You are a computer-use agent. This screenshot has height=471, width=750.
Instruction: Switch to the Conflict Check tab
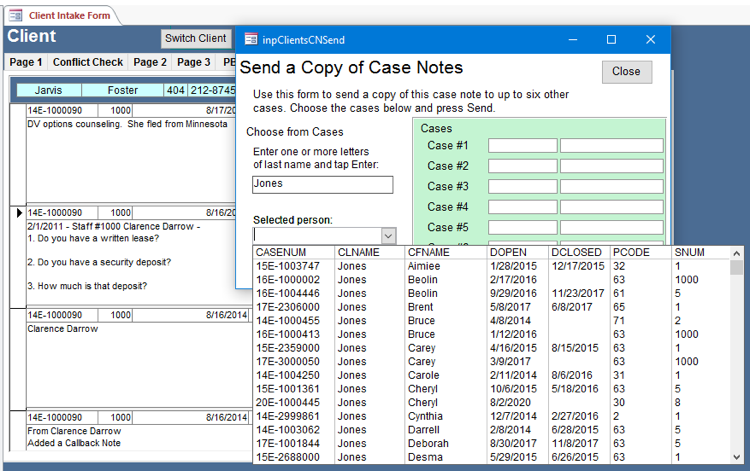coord(88,62)
